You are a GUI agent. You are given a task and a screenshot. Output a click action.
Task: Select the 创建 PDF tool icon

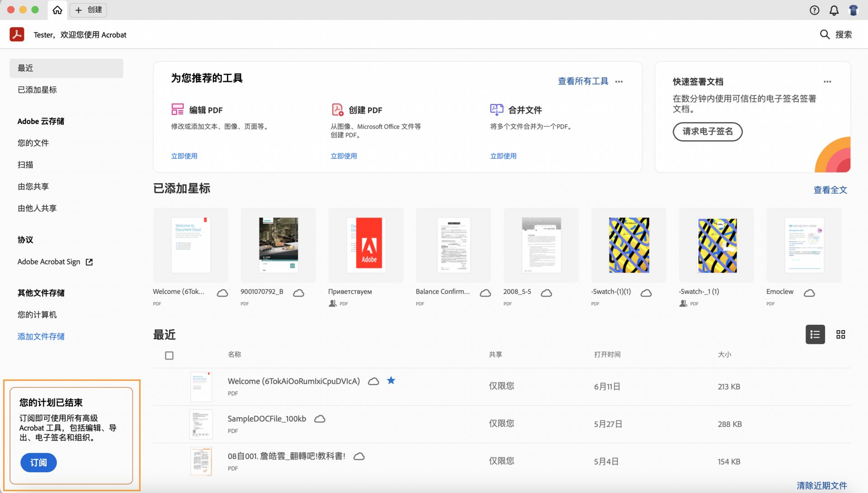(337, 109)
